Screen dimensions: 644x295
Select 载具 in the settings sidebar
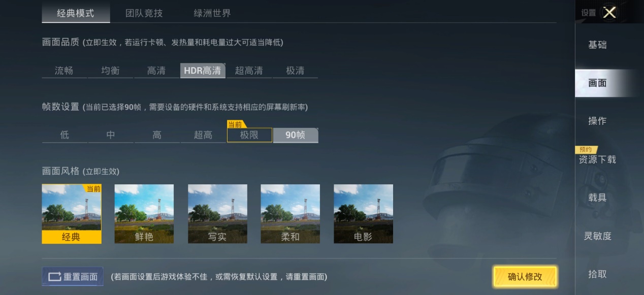point(598,198)
